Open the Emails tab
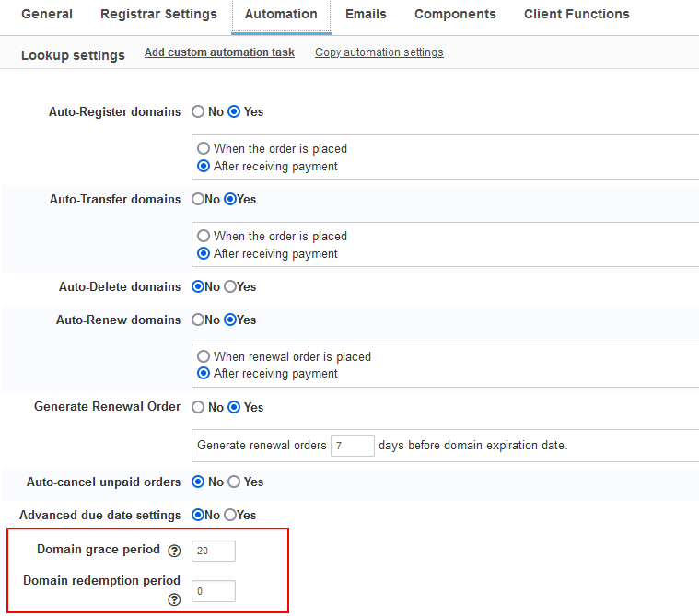 coord(366,15)
